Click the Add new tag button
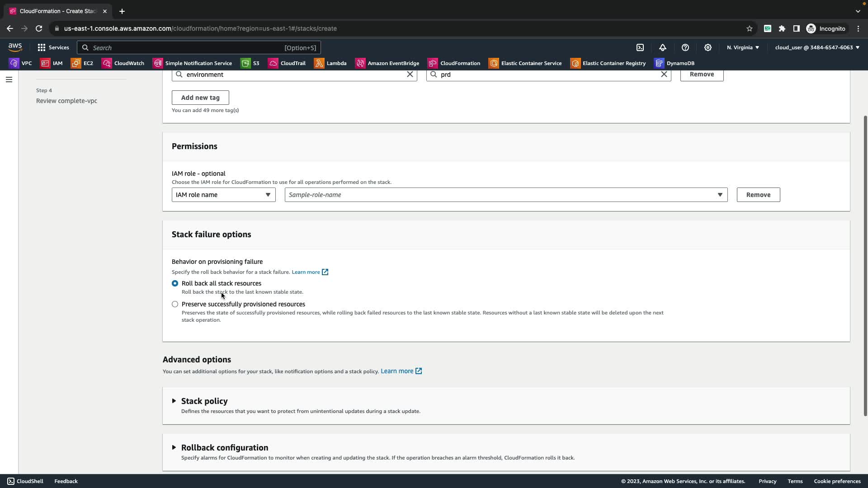Viewport: 868px width, 488px height. [200, 98]
